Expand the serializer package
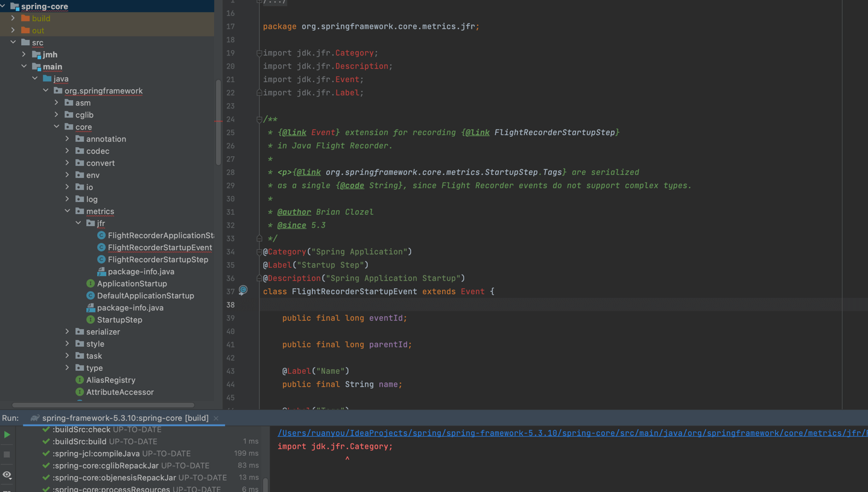Image resolution: width=868 pixels, height=492 pixels. coord(68,332)
